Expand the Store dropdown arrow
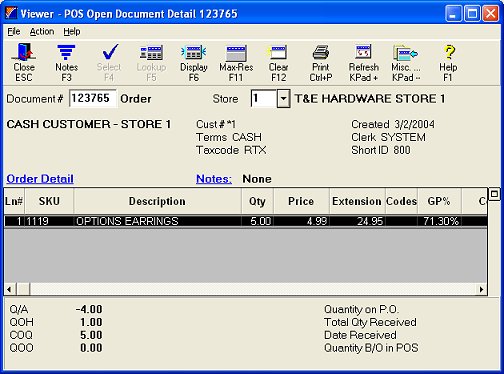Screen dimensions: 504x374 click(283, 99)
